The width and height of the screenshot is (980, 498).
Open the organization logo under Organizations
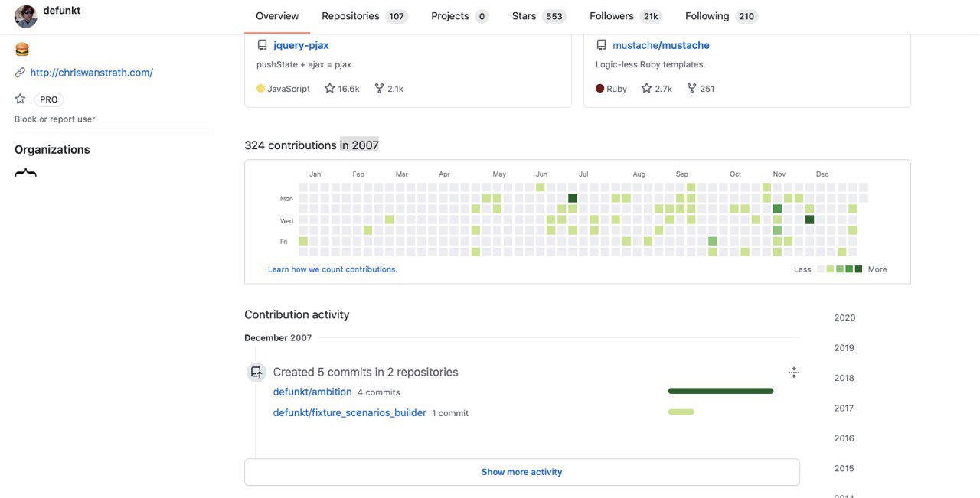click(25, 174)
